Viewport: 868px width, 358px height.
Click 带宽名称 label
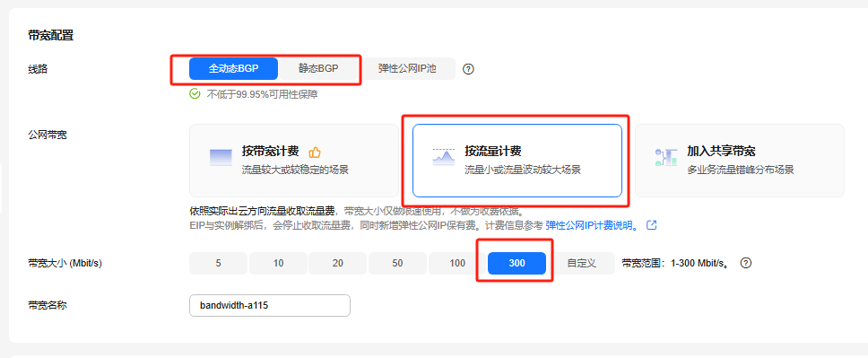(x=47, y=305)
